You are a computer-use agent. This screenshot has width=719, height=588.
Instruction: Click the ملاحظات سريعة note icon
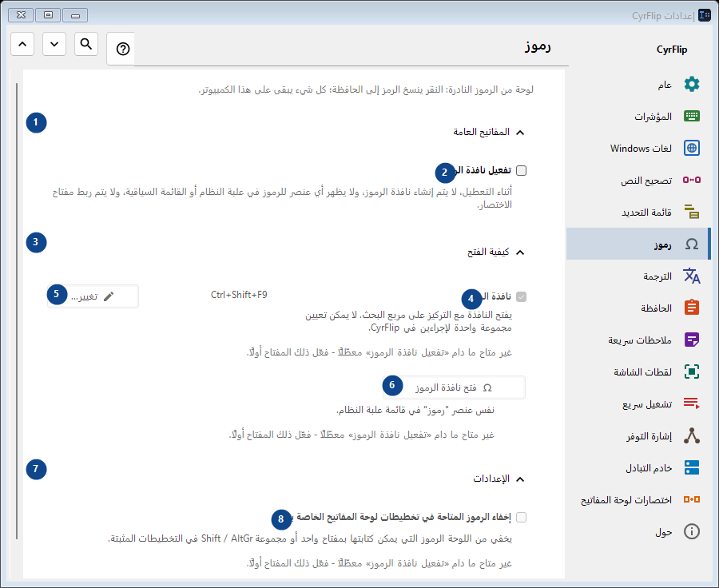692,340
